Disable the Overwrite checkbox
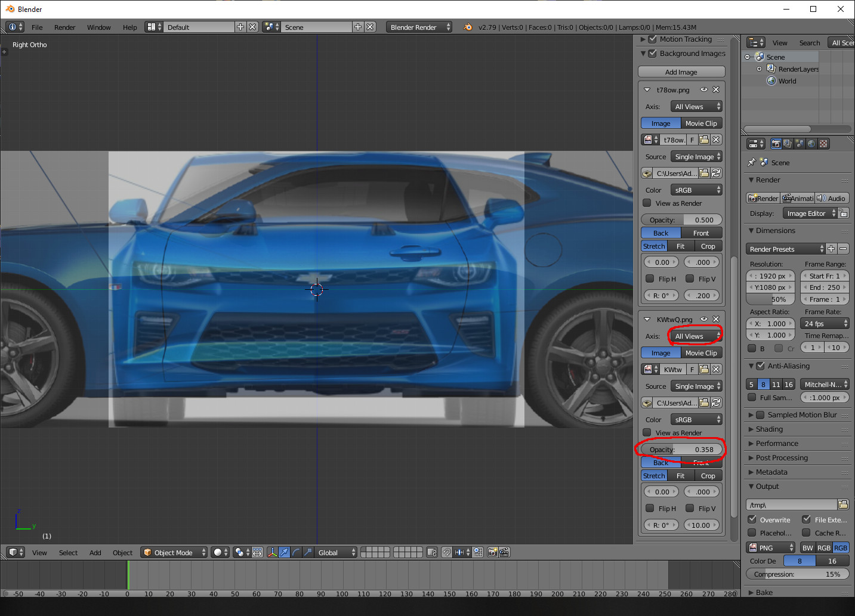 (752, 519)
